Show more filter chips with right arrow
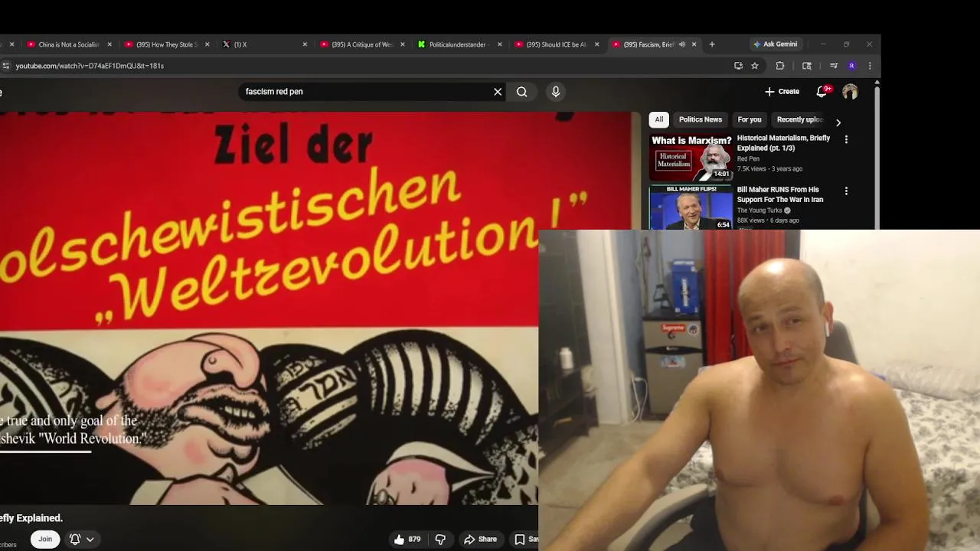The width and height of the screenshot is (980, 551). pyautogui.click(x=838, y=122)
